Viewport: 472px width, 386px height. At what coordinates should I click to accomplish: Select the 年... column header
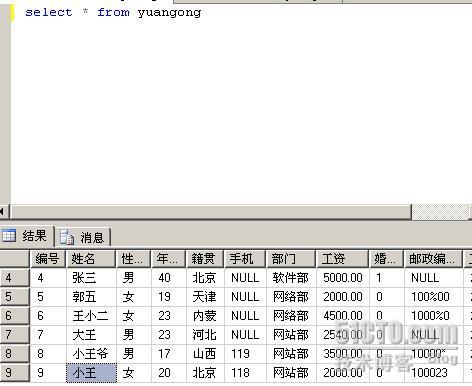[x=168, y=259]
